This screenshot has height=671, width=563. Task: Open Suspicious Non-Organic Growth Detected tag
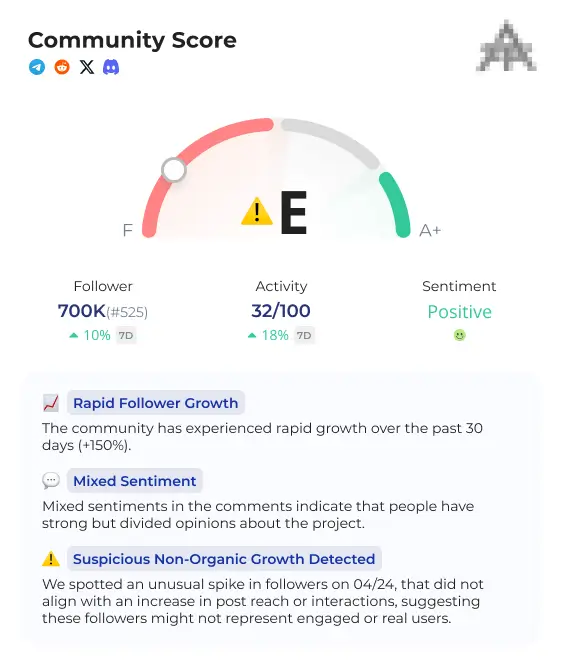click(224, 558)
